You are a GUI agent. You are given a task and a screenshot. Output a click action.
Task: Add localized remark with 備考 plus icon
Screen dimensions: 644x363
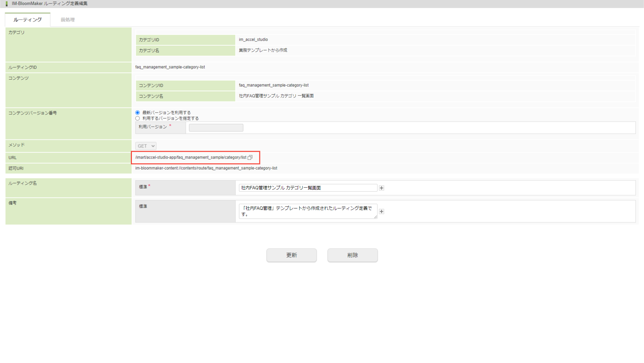(x=382, y=212)
